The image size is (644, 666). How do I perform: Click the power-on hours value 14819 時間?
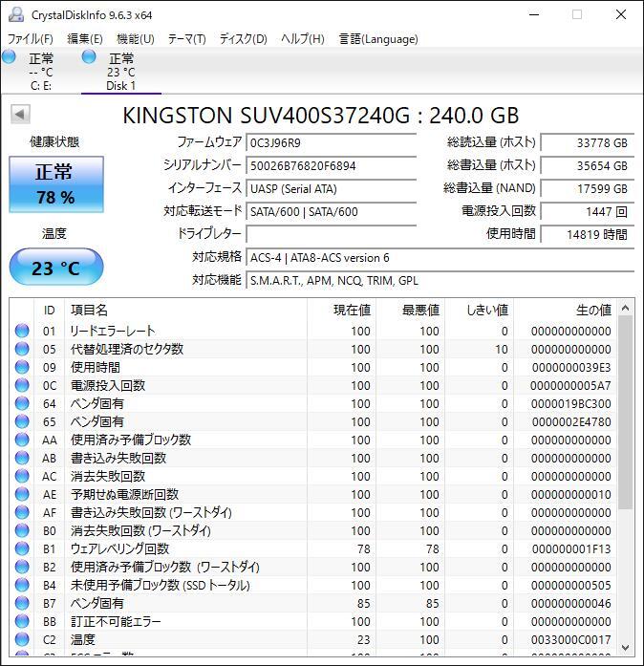[587, 234]
